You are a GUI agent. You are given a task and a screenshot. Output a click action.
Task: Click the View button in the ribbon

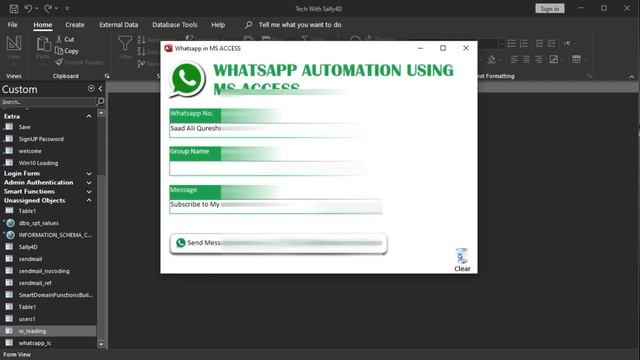(x=13, y=50)
